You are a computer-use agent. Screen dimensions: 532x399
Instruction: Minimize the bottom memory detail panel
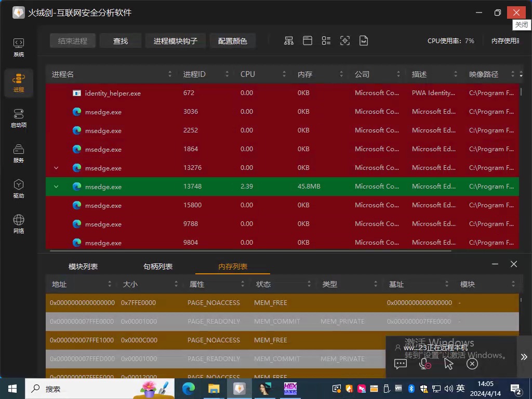[495, 264]
